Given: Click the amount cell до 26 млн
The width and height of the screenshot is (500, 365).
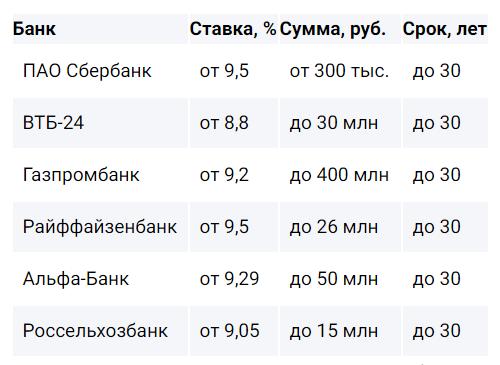Looking at the screenshot, I should pos(340,227).
